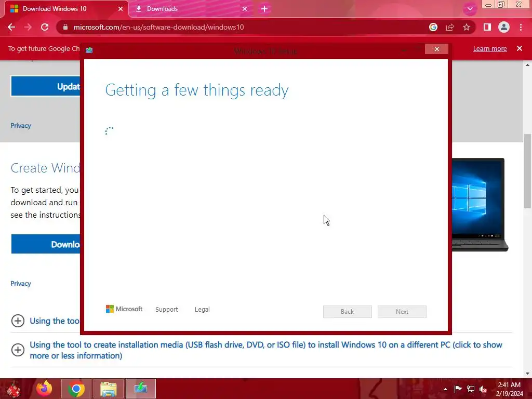Select Windows 10 Setup taskbar icon
Image resolution: width=532 pixels, height=399 pixels.
[141, 389]
